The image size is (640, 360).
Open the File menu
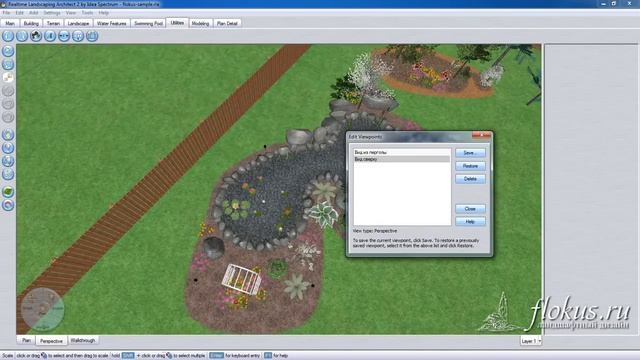pyautogui.click(x=6, y=13)
